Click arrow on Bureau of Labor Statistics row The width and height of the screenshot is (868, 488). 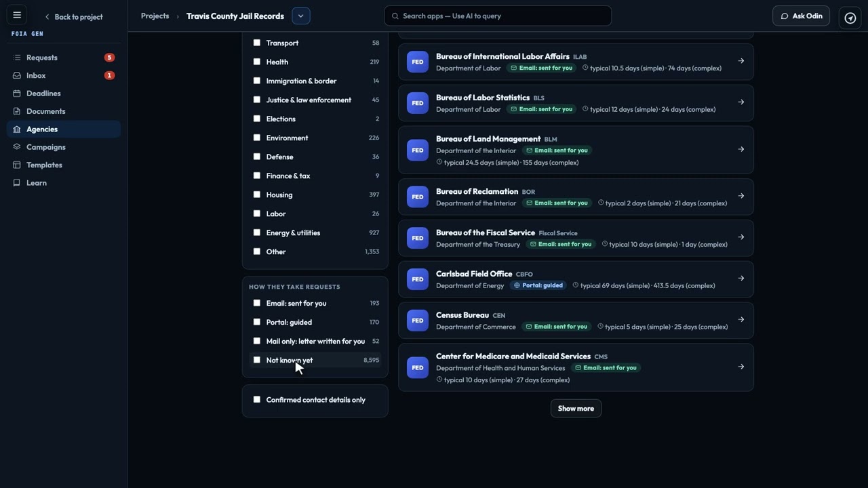coord(741,102)
